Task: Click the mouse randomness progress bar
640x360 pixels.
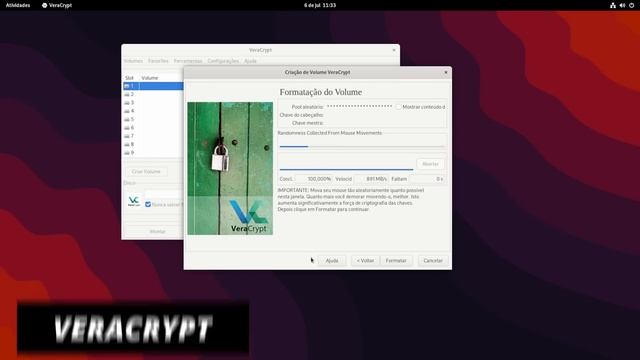Action: click(x=362, y=146)
